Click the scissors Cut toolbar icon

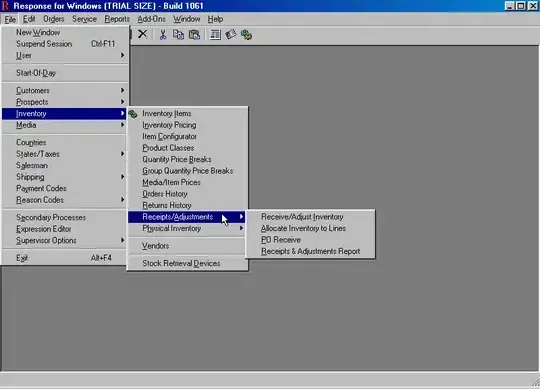[163, 34]
